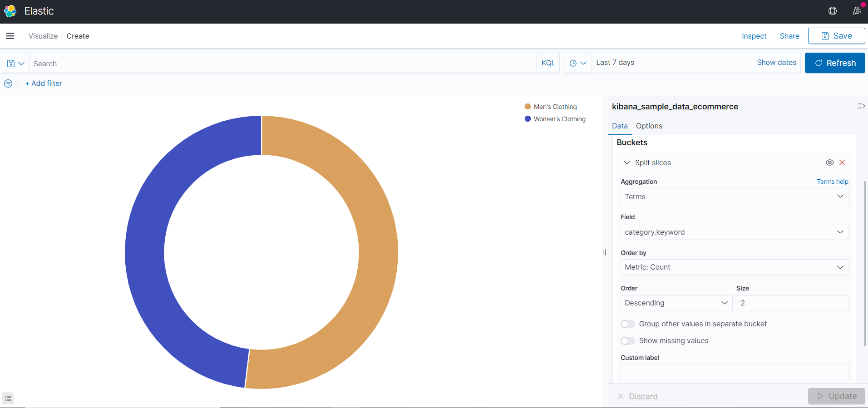The height and width of the screenshot is (408, 868).
Task: Click the Save button
Action: pyautogui.click(x=836, y=36)
